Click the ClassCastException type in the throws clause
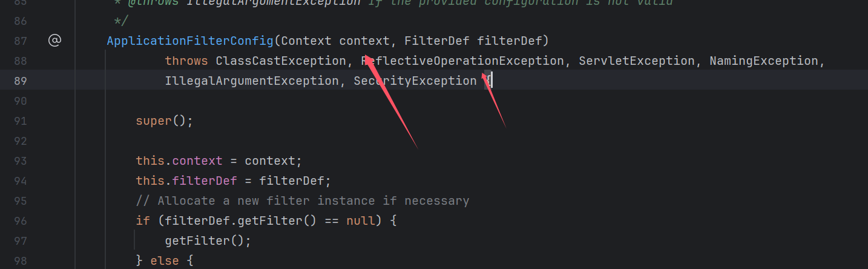Viewport: 868px width, 269px height. (280, 61)
